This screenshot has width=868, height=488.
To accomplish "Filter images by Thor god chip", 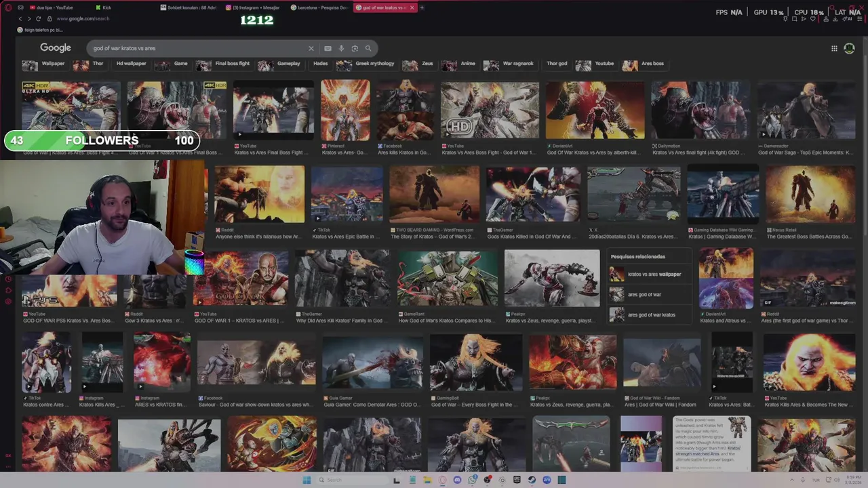I will click(557, 64).
